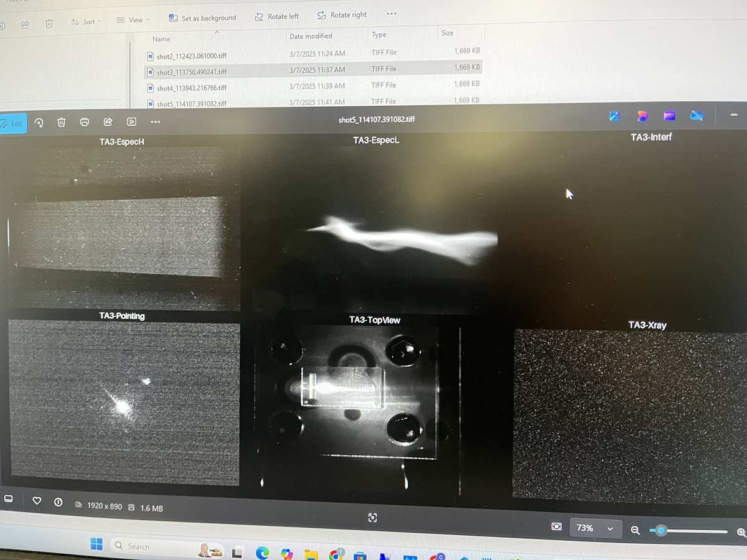The image size is (747, 560).
Task: Click File Explorer's share icon
Action: tap(25, 24)
